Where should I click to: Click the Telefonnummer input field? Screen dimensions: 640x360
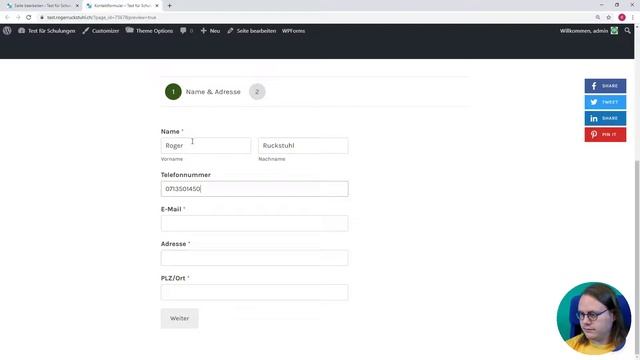coord(255,189)
